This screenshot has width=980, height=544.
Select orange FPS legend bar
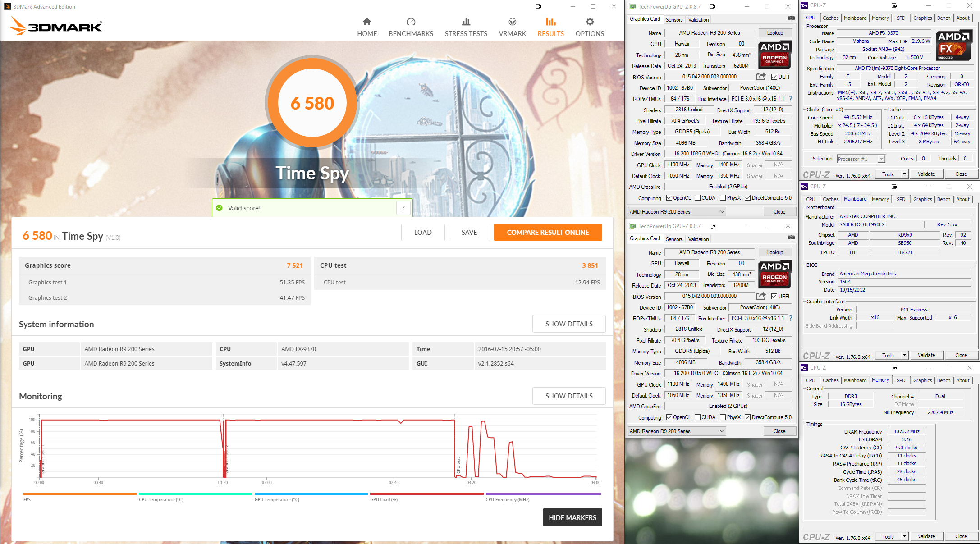click(x=80, y=494)
